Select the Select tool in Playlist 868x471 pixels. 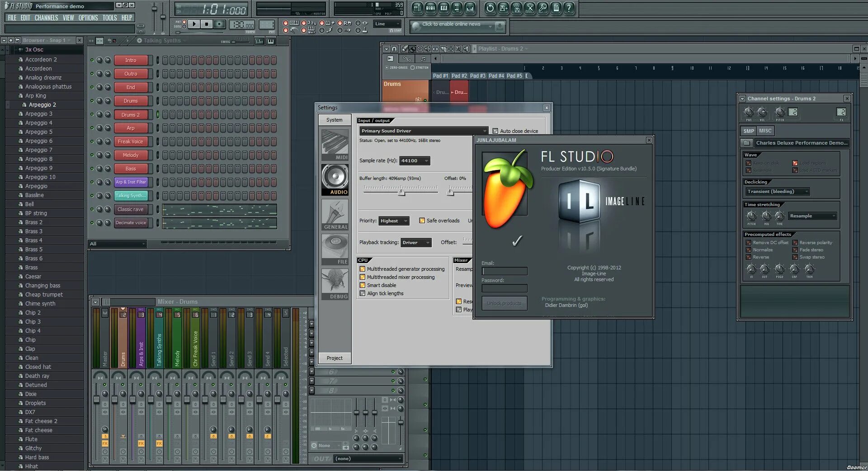(x=451, y=49)
